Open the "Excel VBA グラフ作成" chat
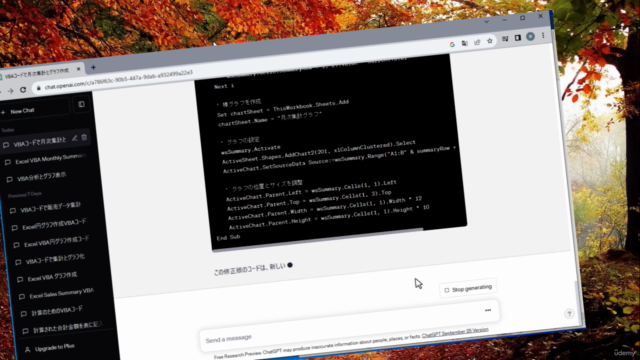Image resolution: width=640 pixels, height=360 pixels. (52, 277)
